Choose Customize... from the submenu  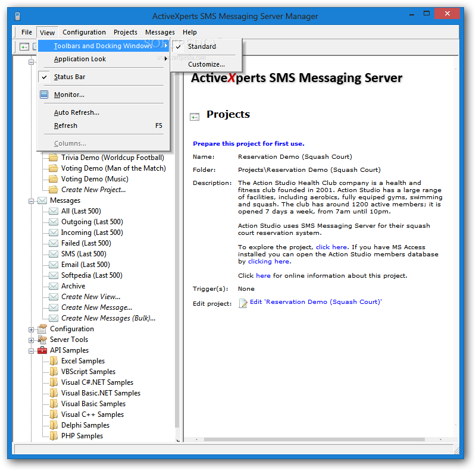pyautogui.click(x=206, y=64)
